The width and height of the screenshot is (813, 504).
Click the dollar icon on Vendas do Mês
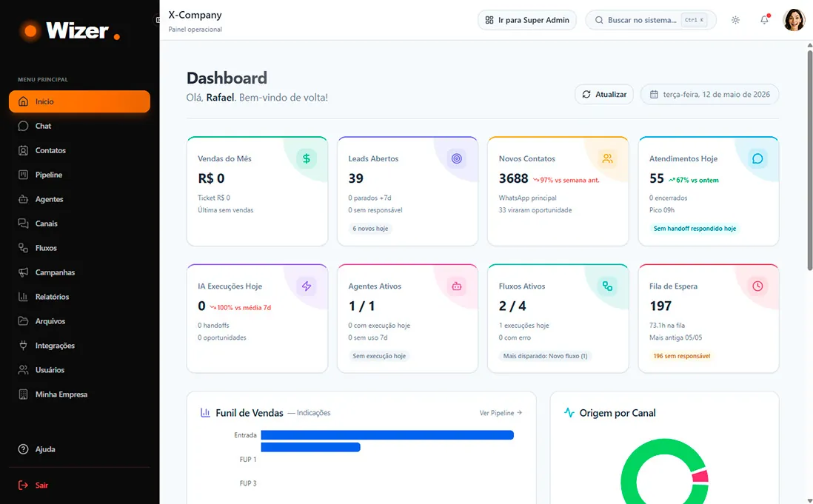[307, 158]
